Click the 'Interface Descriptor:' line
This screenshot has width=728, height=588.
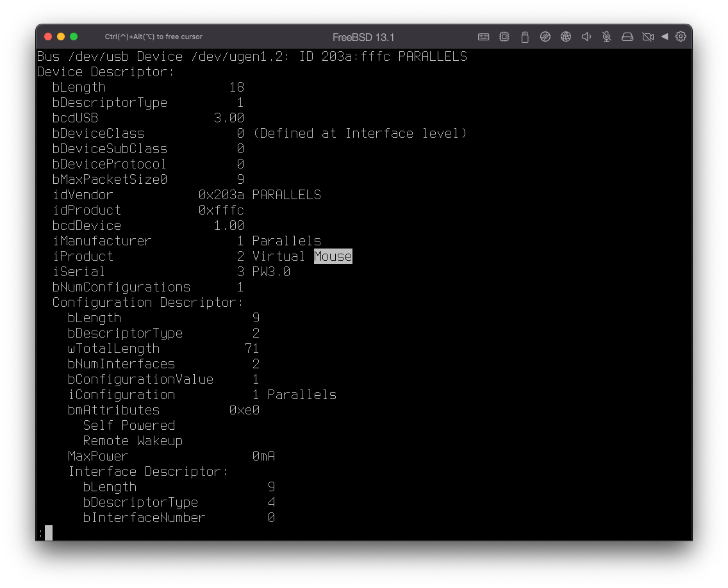(148, 471)
